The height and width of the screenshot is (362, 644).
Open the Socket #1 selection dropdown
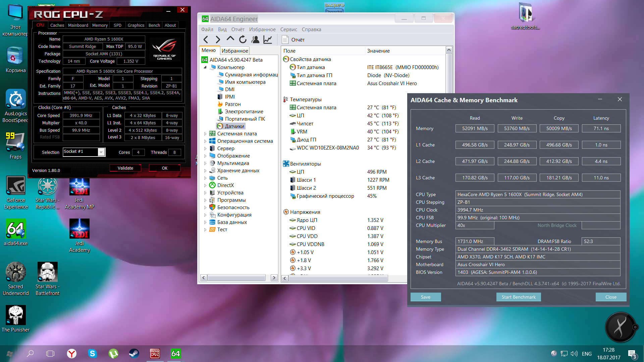pos(101,152)
